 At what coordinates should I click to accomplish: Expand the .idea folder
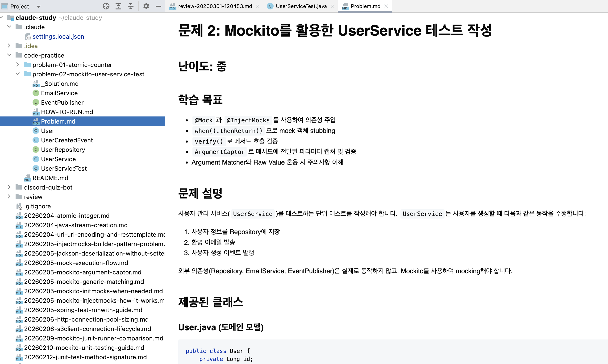(9, 46)
